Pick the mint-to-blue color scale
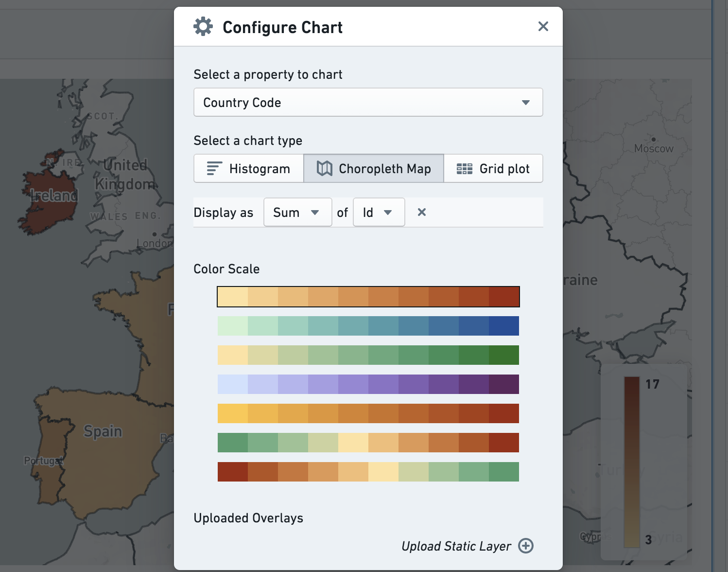Image resolution: width=728 pixels, height=572 pixels. 368,326
